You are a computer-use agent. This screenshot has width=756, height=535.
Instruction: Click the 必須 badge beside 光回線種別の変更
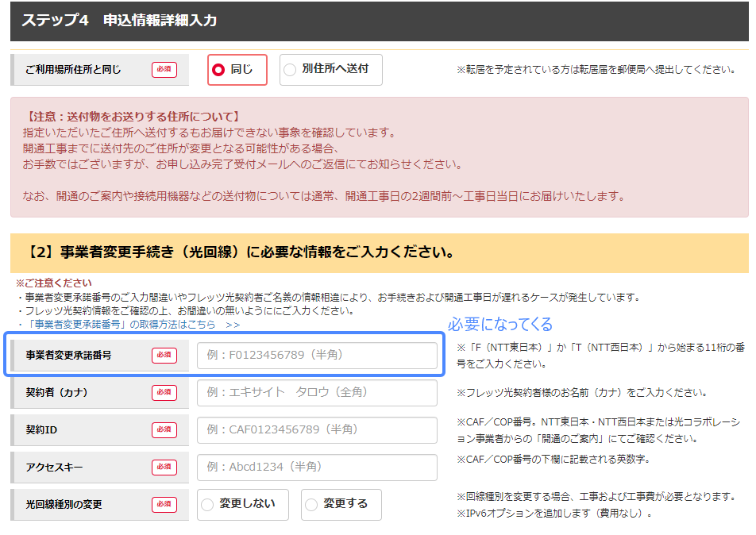pyautogui.click(x=164, y=504)
